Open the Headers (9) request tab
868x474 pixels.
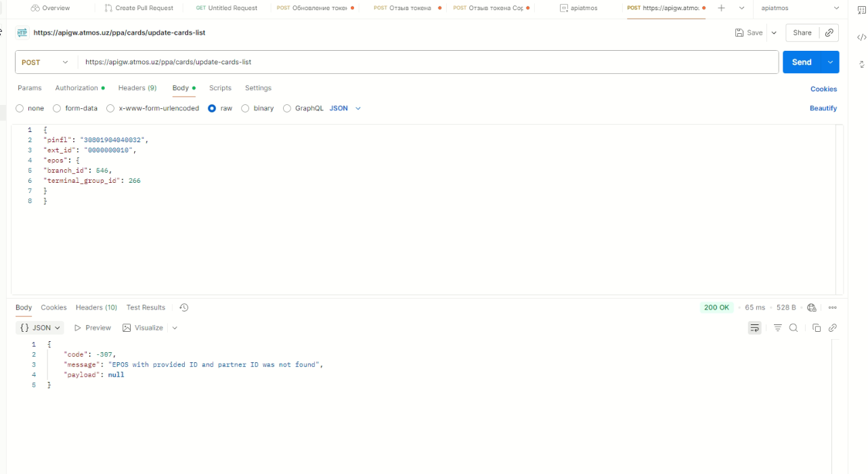coord(137,88)
